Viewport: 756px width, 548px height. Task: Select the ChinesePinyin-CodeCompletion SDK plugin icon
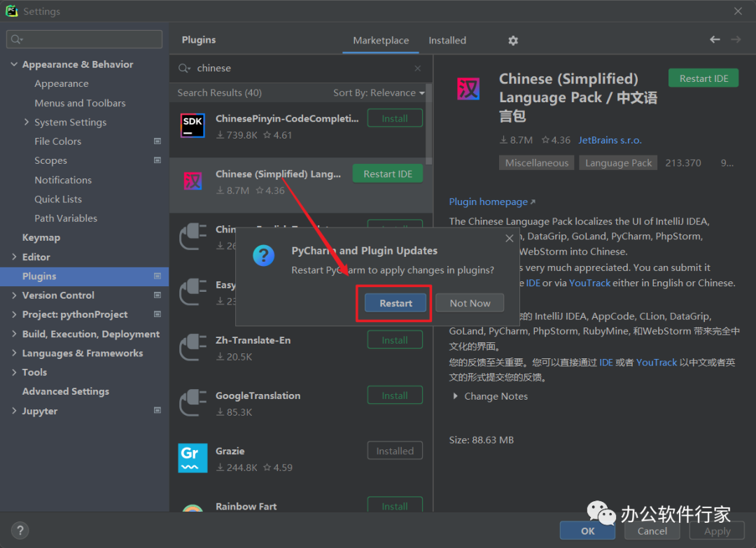(192, 126)
